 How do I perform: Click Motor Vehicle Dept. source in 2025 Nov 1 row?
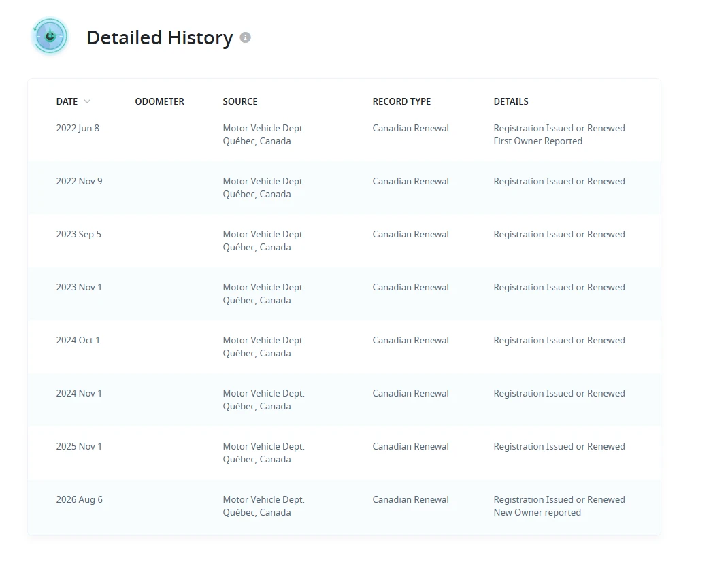pos(264,446)
